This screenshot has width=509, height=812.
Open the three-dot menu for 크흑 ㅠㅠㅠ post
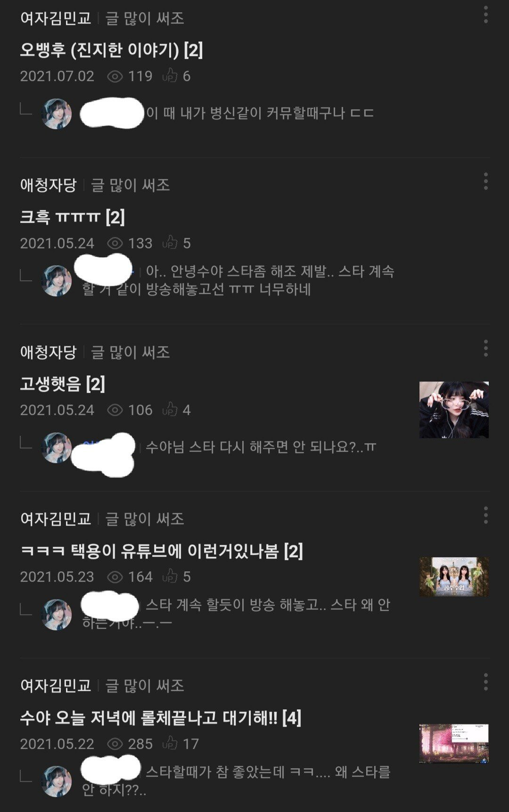click(485, 181)
